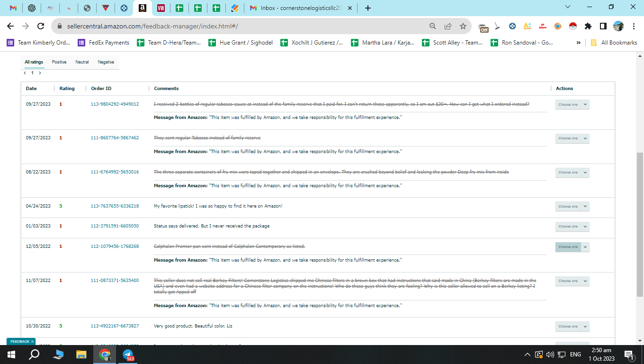Close the Feedback widget with its X

point(33,341)
